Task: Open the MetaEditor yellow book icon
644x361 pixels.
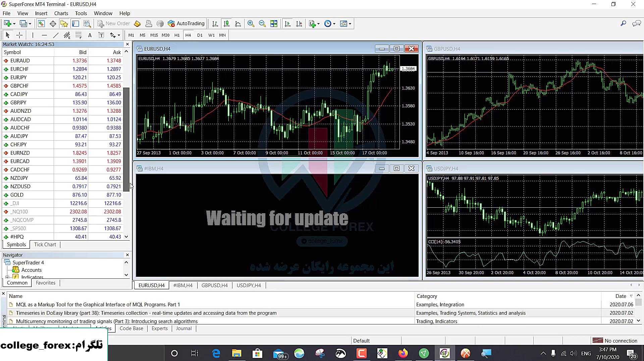Action: click(x=137, y=23)
